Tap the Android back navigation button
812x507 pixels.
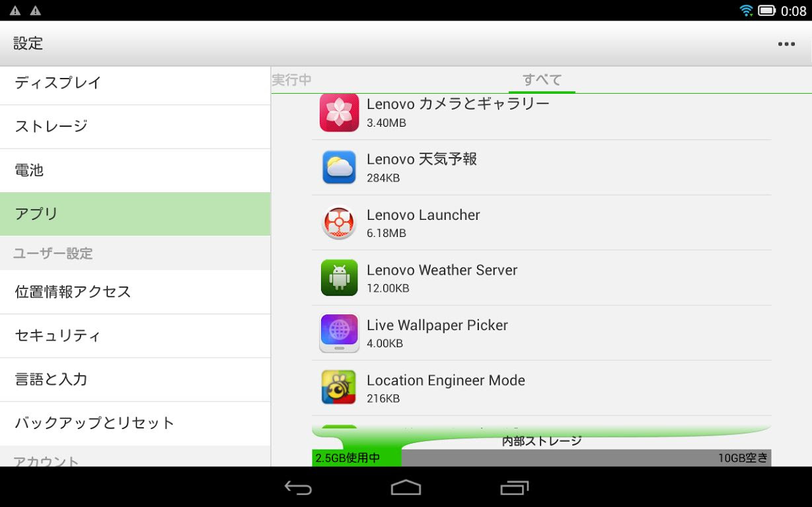click(298, 488)
